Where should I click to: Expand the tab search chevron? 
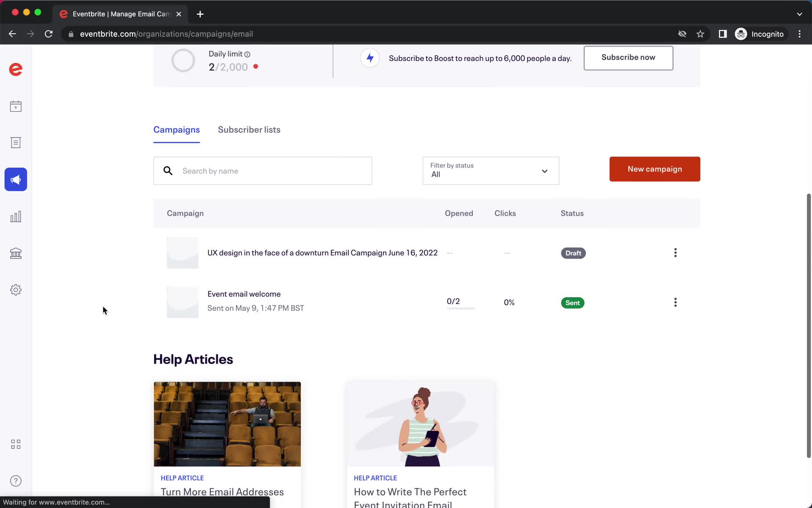[x=799, y=14]
